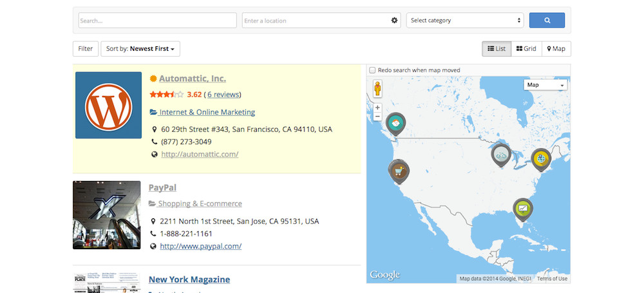The width and height of the screenshot is (644, 293).
Task: Click the Search text field
Action: 157,21
